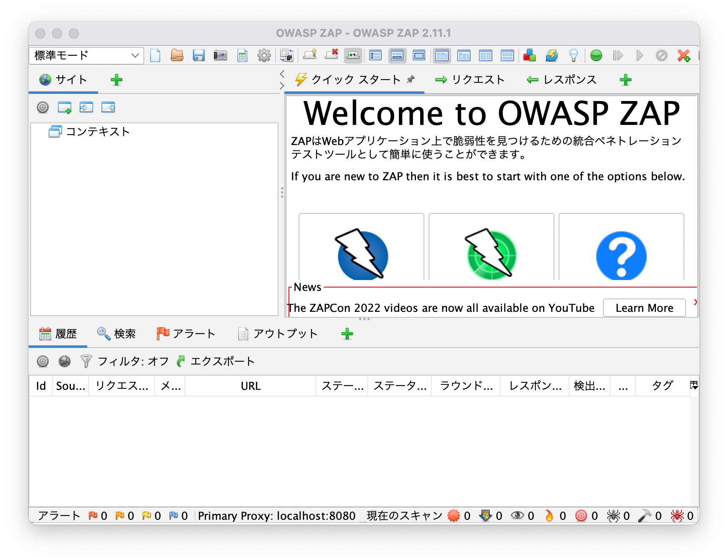
Task: Take a session snapshot with camera icon
Action: 221,55
